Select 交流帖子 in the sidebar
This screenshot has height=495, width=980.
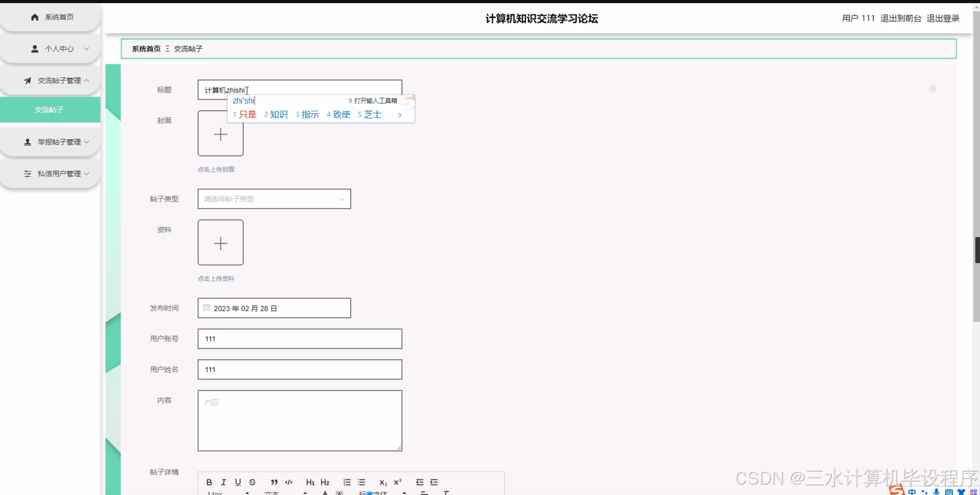coord(50,110)
